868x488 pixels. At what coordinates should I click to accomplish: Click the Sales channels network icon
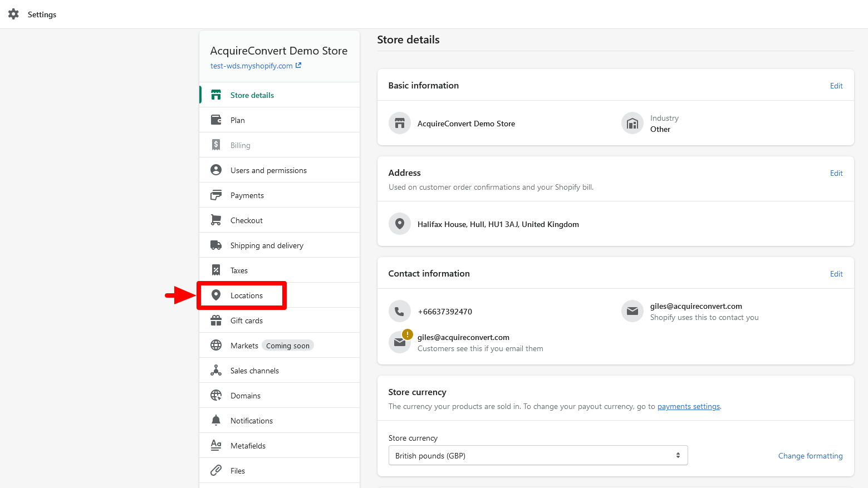pyautogui.click(x=216, y=371)
